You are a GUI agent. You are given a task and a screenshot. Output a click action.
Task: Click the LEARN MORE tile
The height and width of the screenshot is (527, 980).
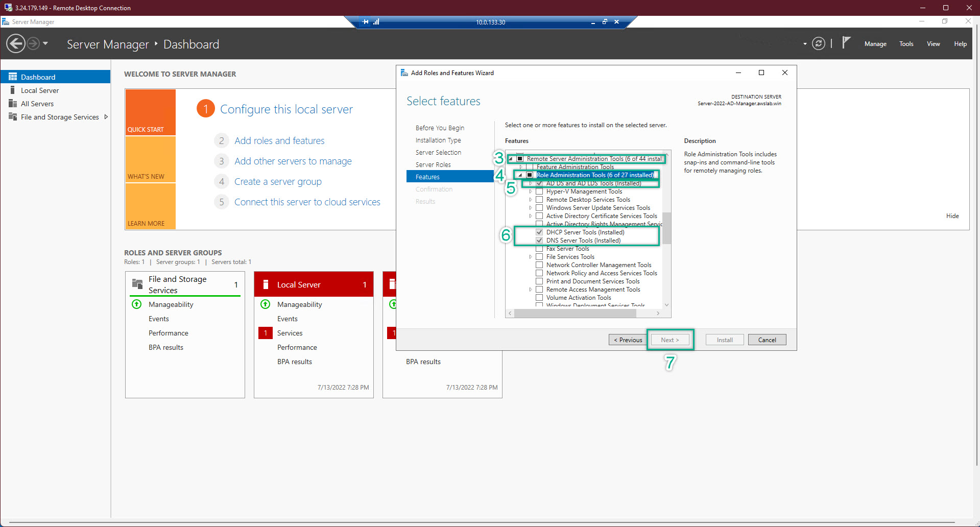151,206
